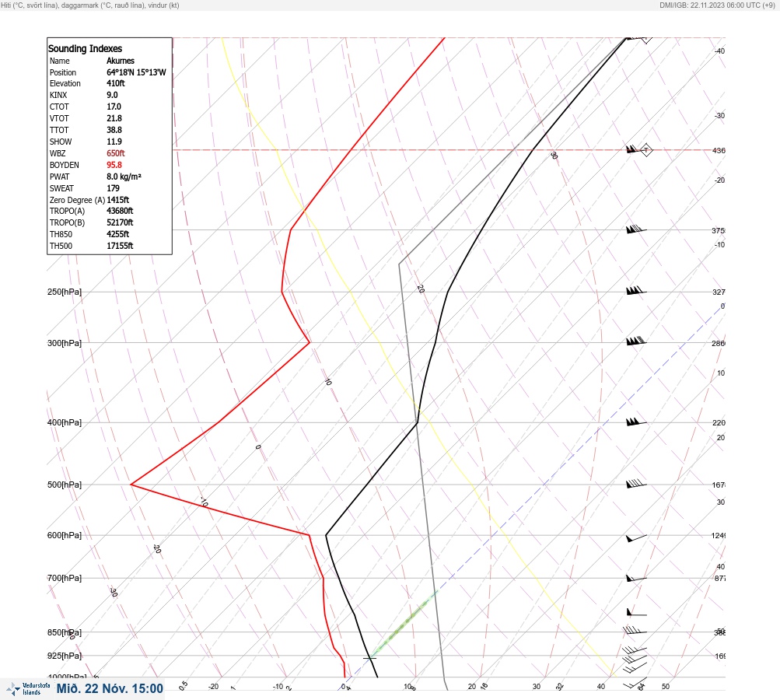This screenshot has height=700, width=780.
Task: Select the KINX value 9.0
Action: point(112,95)
